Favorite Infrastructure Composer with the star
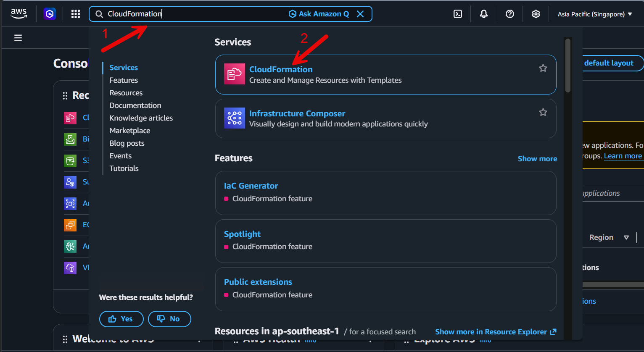This screenshot has width=644, height=352. [543, 112]
